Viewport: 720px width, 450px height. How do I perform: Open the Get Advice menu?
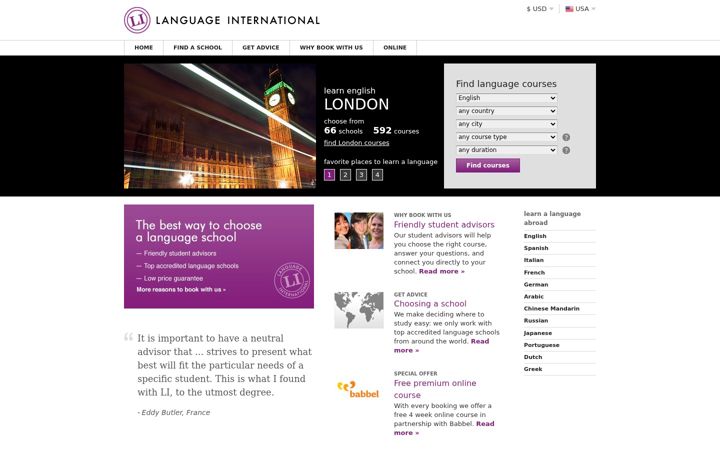click(x=261, y=48)
